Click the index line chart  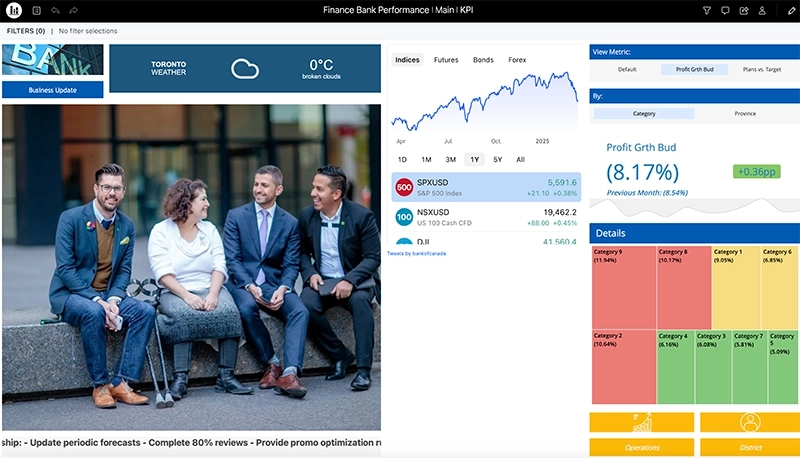(485, 102)
